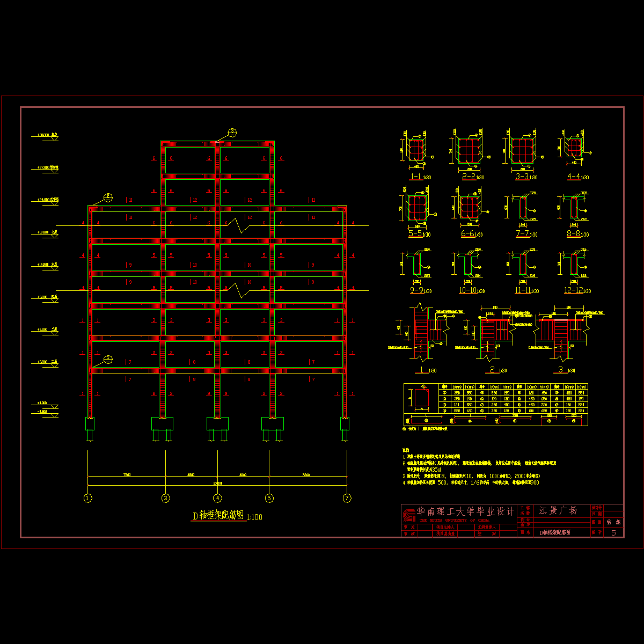The height and width of the screenshot is (644, 644).
Task: Click the grid axis circle labeled 4
Action: (x=217, y=498)
